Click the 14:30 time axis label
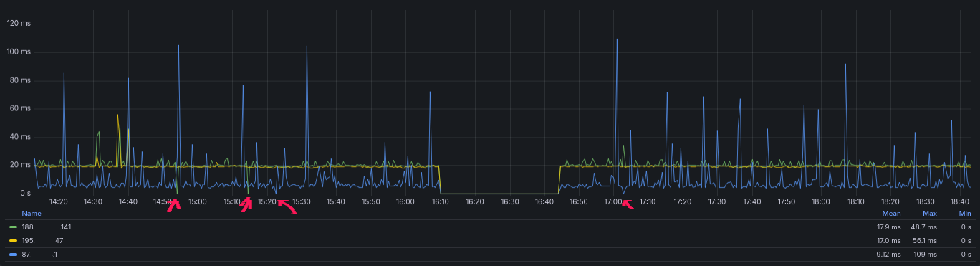 (x=93, y=202)
